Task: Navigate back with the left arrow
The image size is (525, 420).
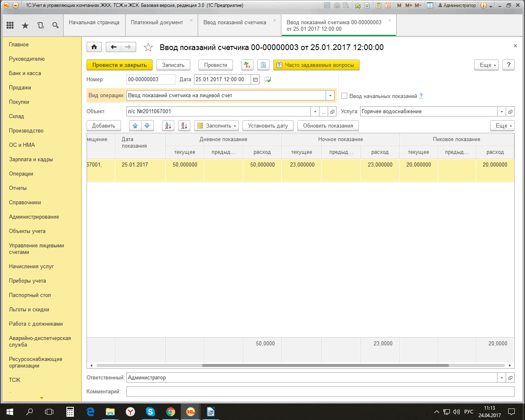Action: 114,47
